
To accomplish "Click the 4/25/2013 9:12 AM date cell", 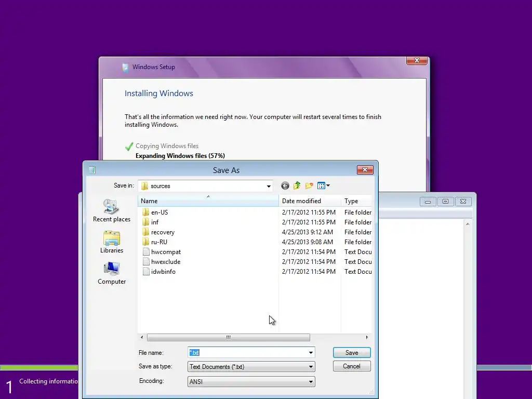I will point(308,232).
